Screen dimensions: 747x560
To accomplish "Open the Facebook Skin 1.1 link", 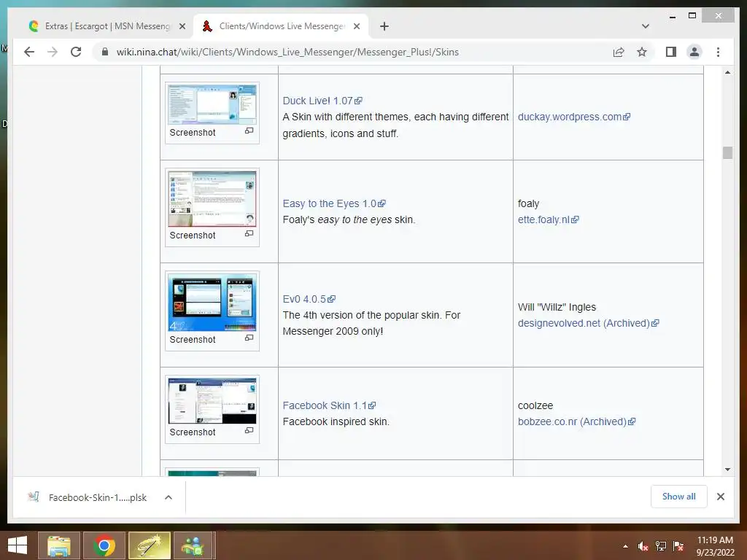I will pos(329,405).
